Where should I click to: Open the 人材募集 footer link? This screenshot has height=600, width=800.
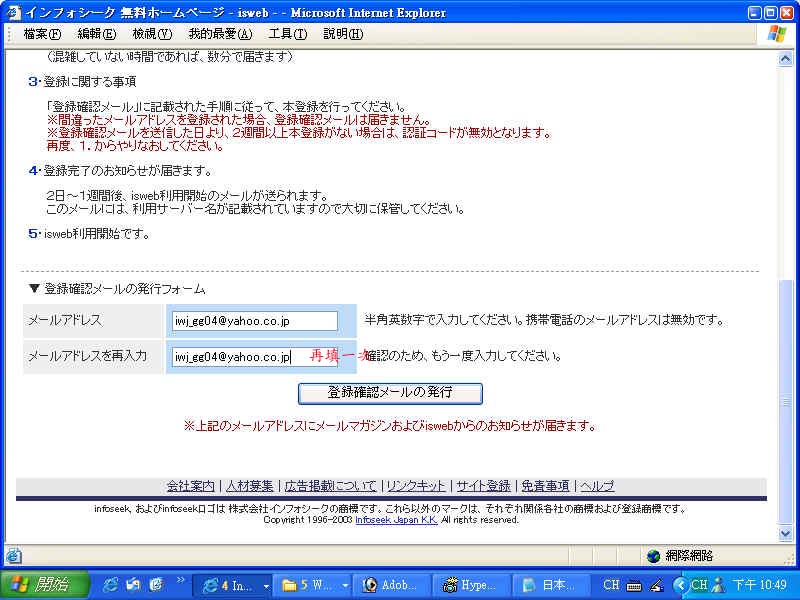(x=249, y=486)
